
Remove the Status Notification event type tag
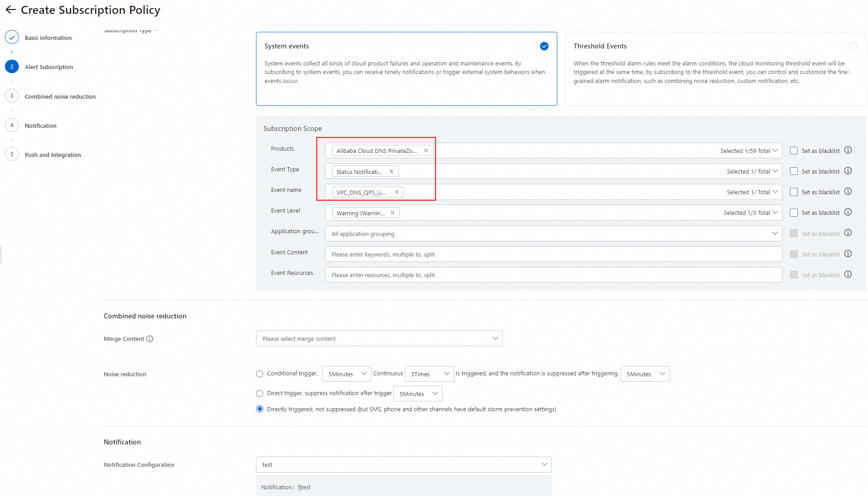391,172
